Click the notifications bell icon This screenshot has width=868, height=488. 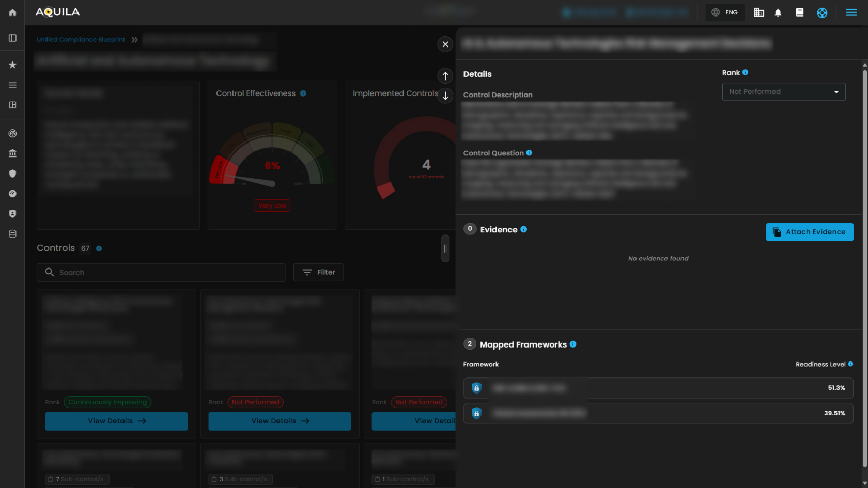coord(778,12)
